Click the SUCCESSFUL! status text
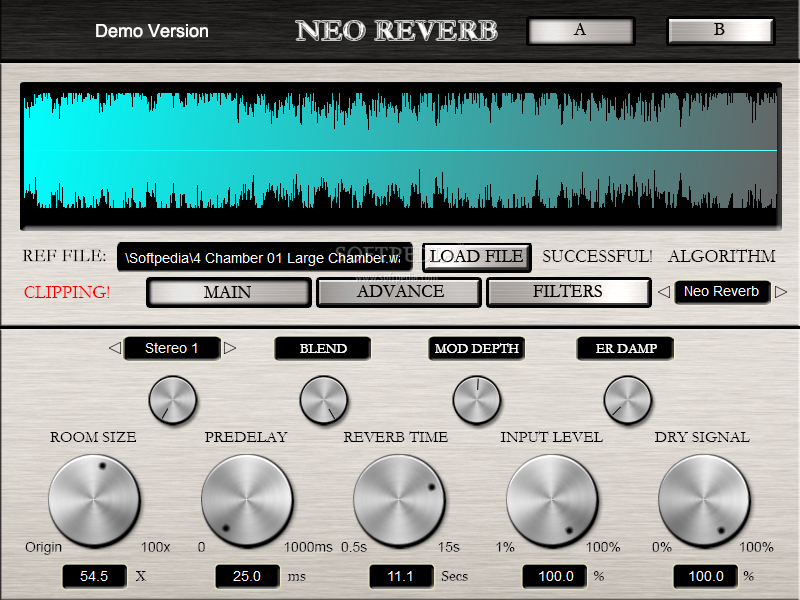 point(597,256)
